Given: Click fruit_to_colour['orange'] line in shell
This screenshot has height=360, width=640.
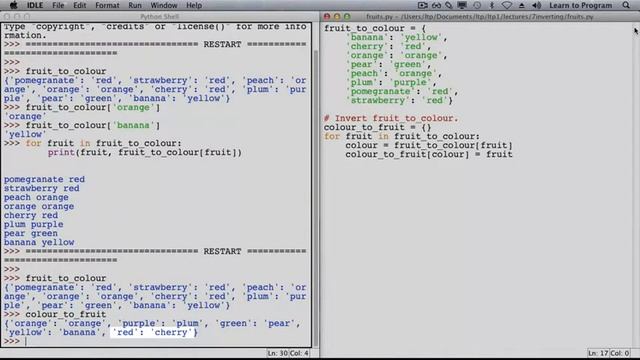Looking at the screenshot, I should click(x=93, y=107).
